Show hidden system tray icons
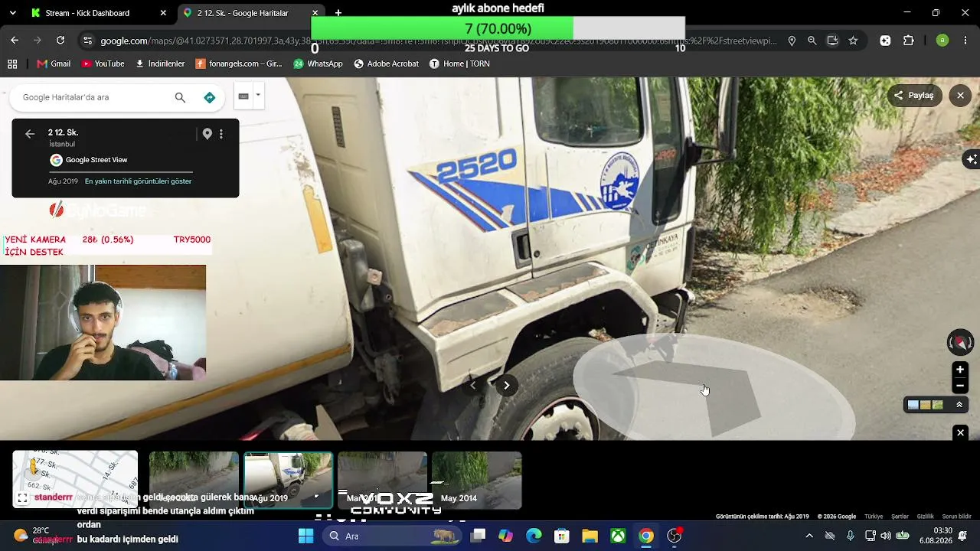980x551 pixels. pyautogui.click(x=809, y=536)
